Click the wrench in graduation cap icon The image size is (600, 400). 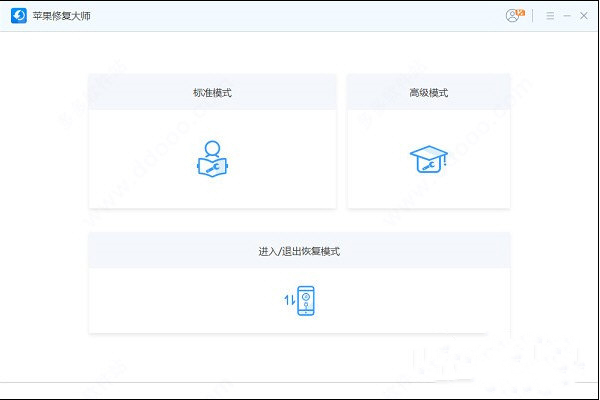(x=426, y=162)
